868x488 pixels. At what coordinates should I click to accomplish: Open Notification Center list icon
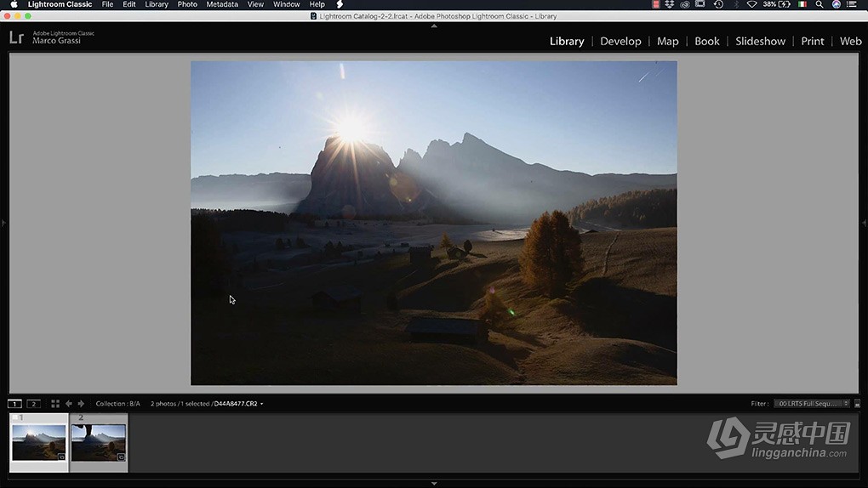point(853,4)
